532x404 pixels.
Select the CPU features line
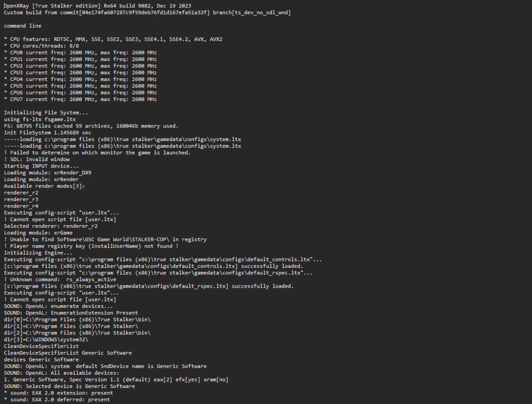(113, 39)
